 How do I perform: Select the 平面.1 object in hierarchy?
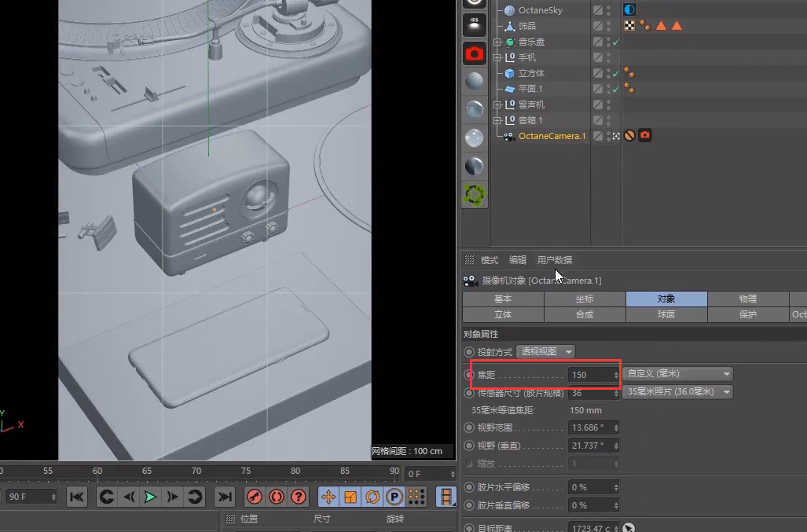pyautogui.click(x=530, y=89)
